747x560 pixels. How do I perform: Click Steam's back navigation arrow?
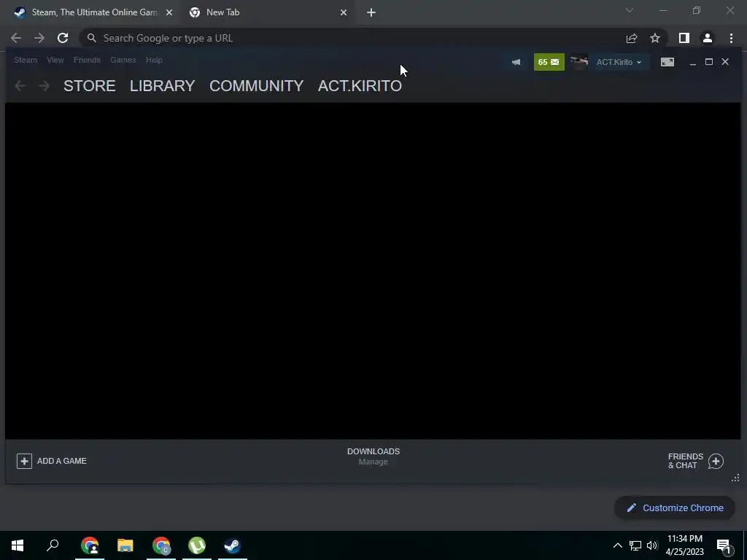click(20, 86)
